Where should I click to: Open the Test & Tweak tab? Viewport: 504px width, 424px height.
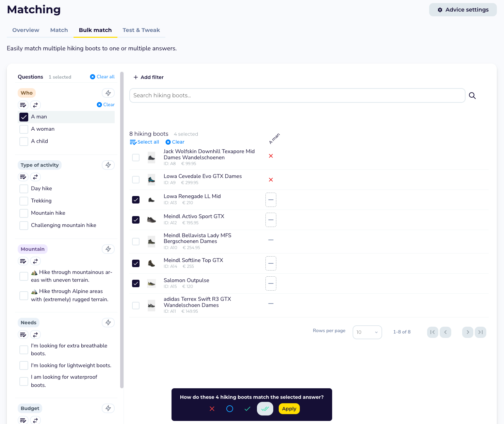click(x=141, y=30)
